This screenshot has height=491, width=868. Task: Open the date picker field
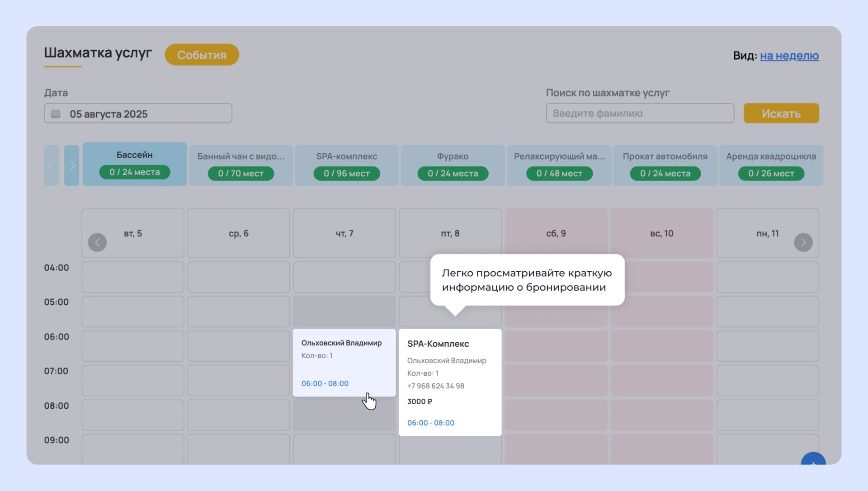pos(138,113)
